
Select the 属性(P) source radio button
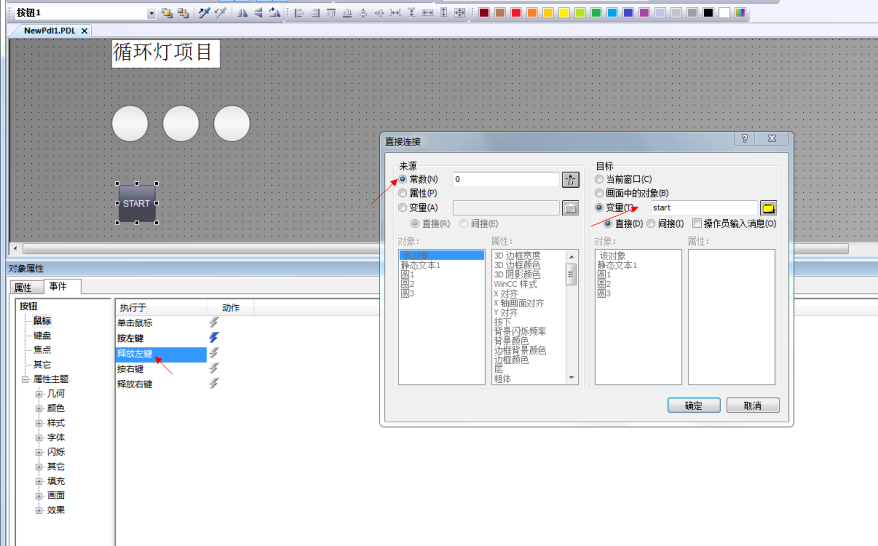(x=403, y=193)
